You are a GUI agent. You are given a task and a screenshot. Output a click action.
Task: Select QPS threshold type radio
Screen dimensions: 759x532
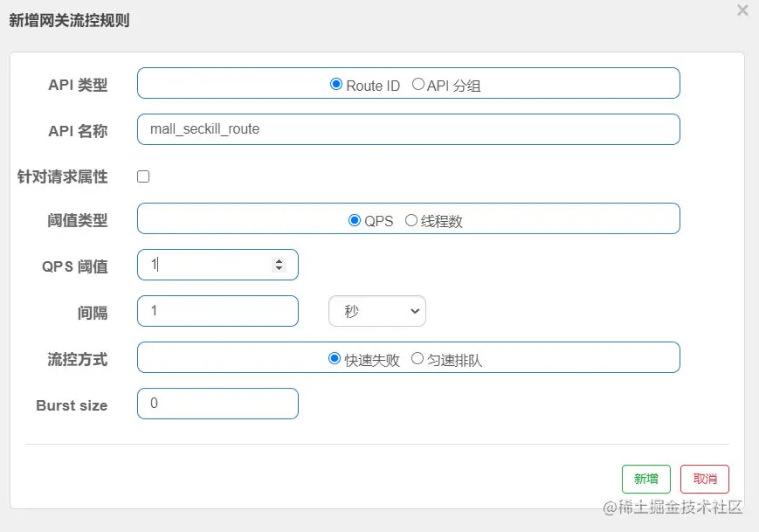pos(355,220)
